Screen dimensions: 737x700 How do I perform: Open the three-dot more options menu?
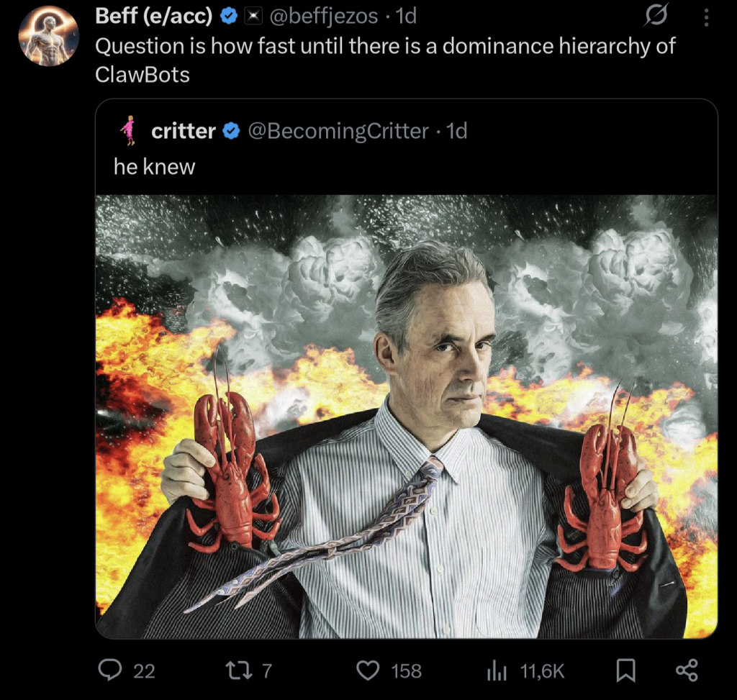[707, 15]
